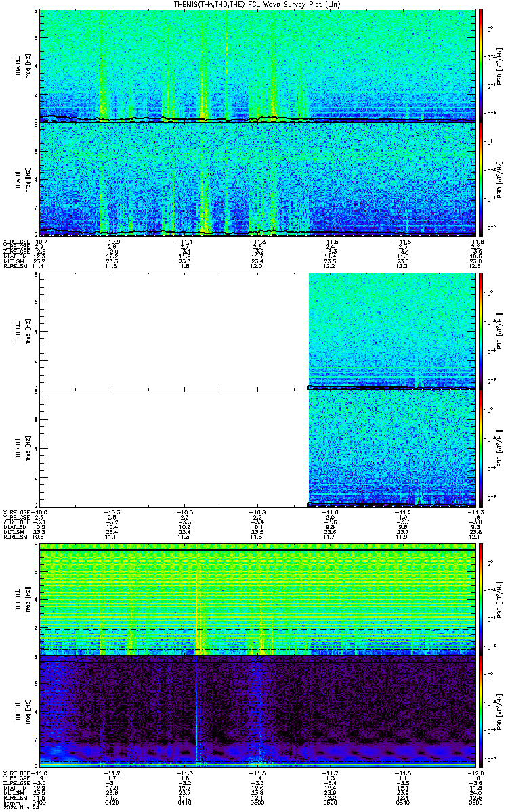Click the X_RE_GSE value -10.0 under THD panels
The width and height of the screenshot is (508, 812).
[x=39, y=512]
